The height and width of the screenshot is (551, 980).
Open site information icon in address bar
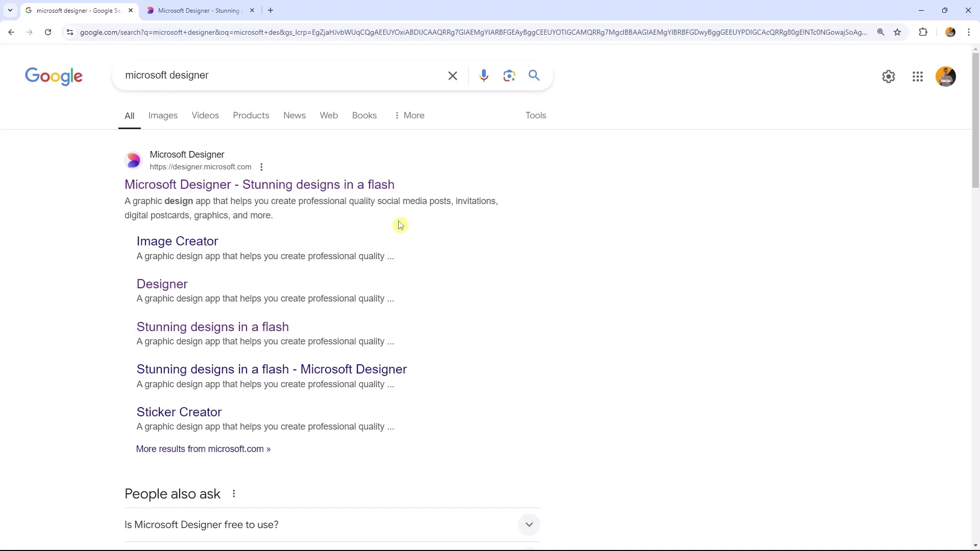coord(70,32)
